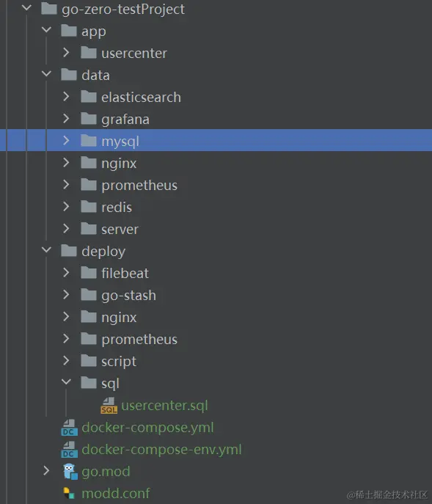Collapse the data folder
This screenshot has height=504, width=432.
click(x=47, y=74)
